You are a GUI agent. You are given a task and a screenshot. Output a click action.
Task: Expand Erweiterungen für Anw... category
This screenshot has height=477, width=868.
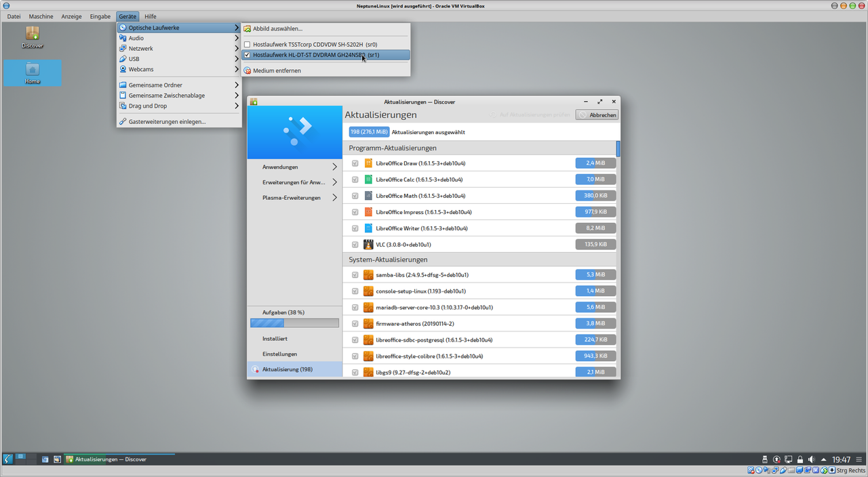tap(295, 182)
